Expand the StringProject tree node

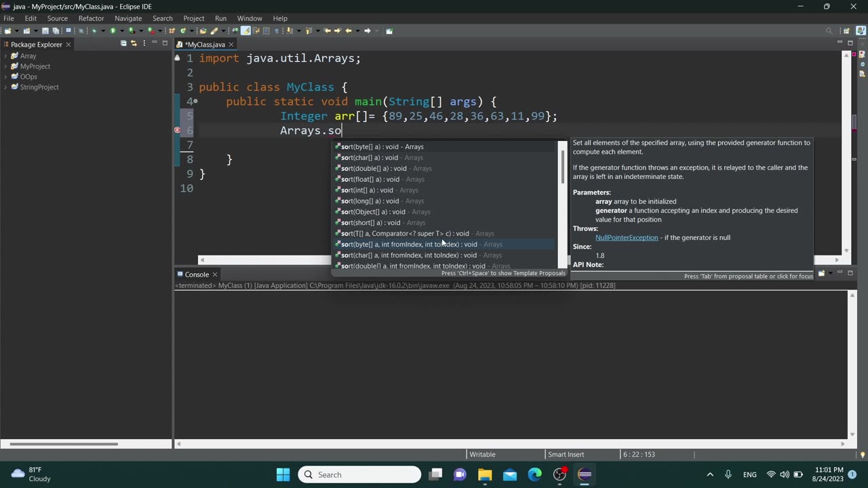click(5, 87)
